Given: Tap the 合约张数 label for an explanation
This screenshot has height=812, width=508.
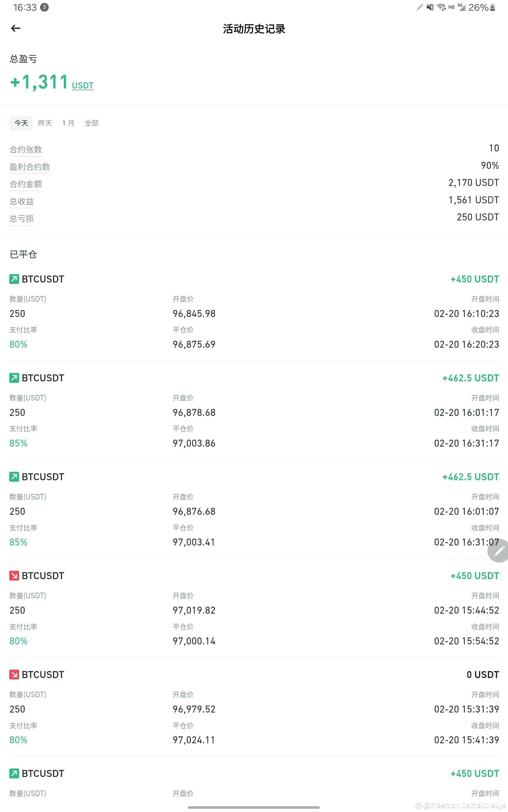Looking at the screenshot, I should point(26,150).
